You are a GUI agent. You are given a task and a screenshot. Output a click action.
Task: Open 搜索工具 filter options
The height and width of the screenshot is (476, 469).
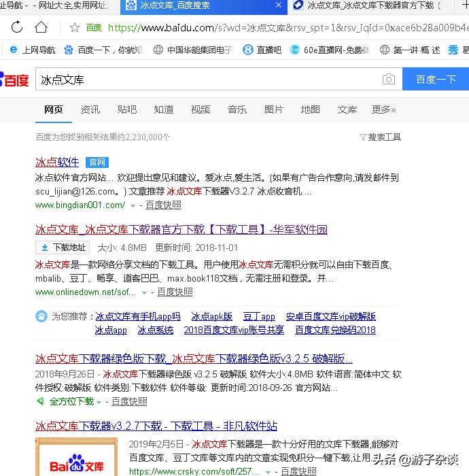tap(381, 137)
